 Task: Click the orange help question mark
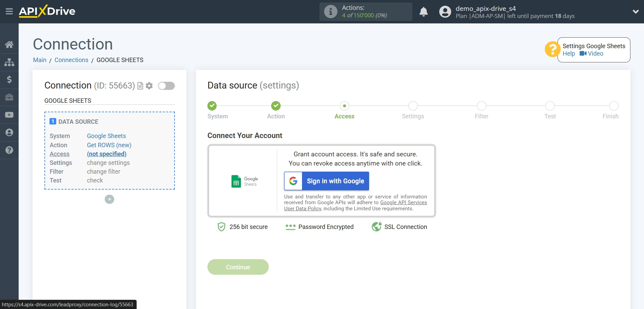coord(552,50)
